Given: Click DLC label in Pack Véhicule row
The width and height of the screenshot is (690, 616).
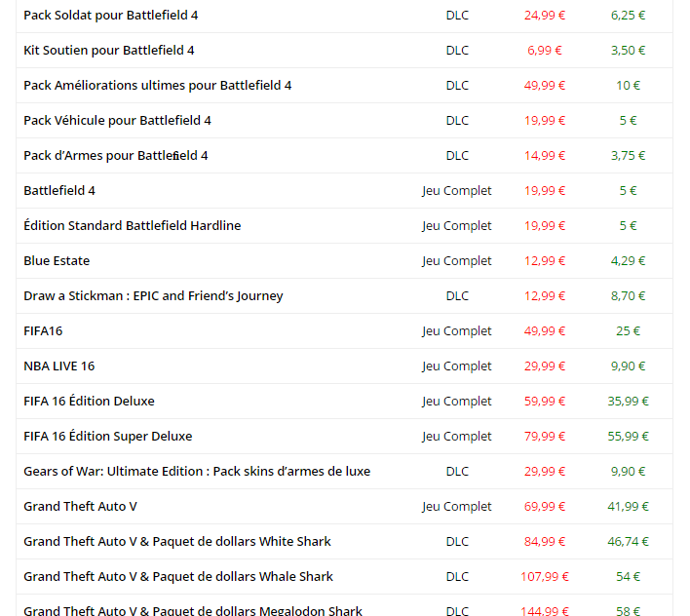Looking at the screenshot, I should point(457,121).
